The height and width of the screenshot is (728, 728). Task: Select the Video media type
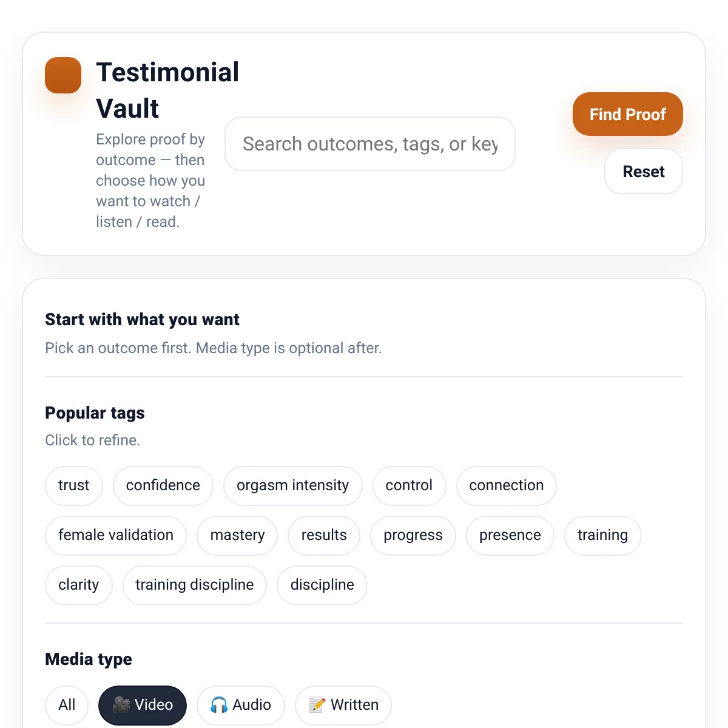(x=143, y=705)
